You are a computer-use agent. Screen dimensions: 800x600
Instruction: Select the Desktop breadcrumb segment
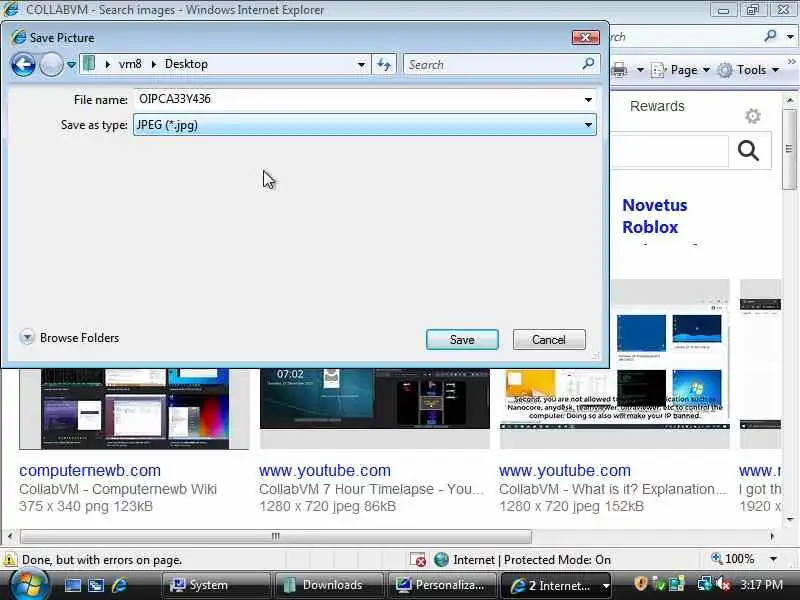click(186, 64)
